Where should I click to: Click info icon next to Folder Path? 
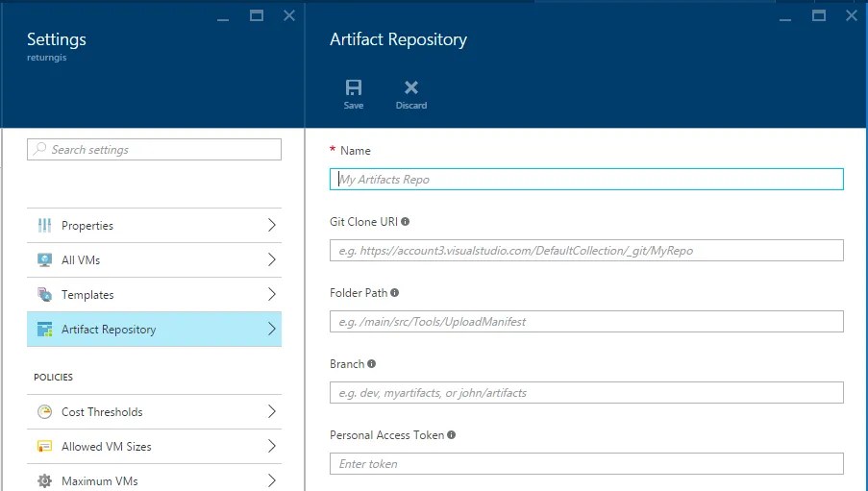click(x=394, y=293)
